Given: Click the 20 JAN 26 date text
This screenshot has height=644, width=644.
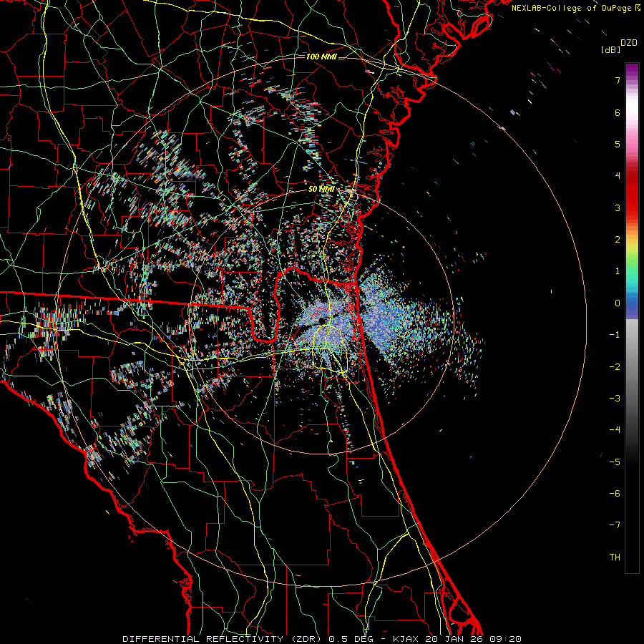Looking at the screenshot, I should pos(454,639).
